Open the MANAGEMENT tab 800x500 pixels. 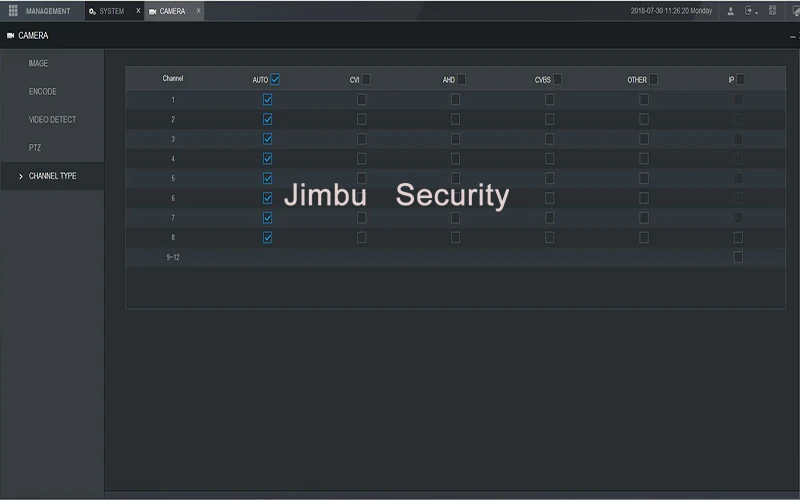click(x=48, y=11)
